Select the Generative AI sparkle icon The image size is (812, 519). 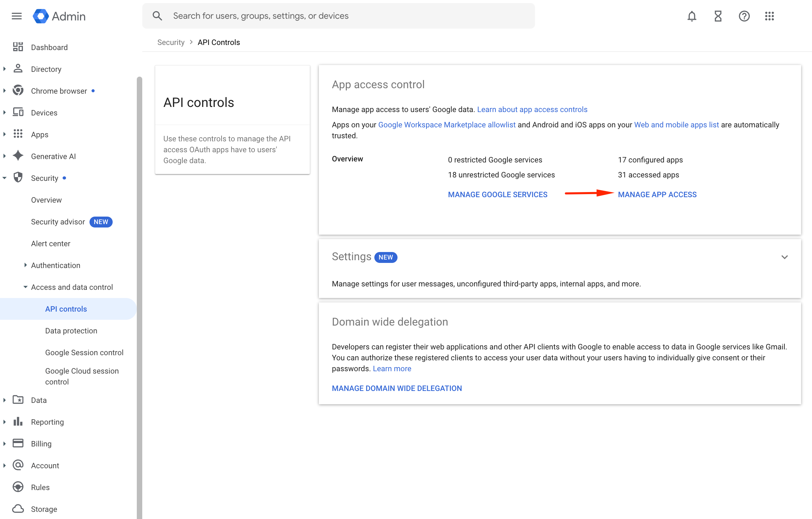tap(18, 156)
